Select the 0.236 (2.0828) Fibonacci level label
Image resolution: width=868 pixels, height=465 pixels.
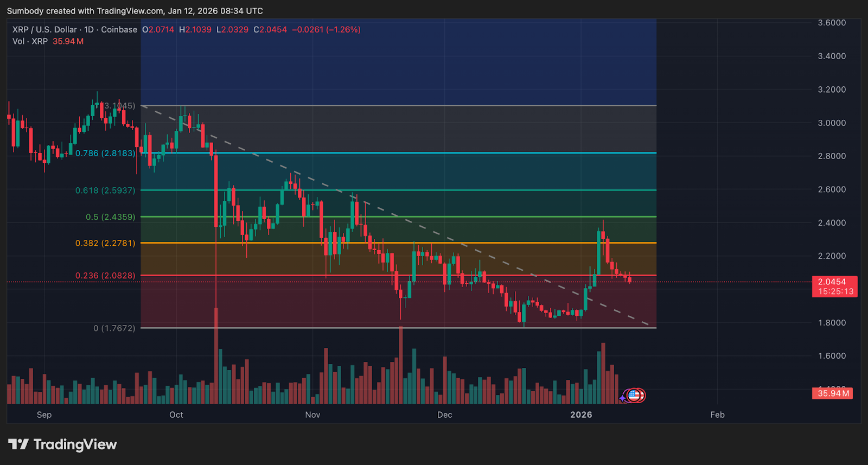105,276
